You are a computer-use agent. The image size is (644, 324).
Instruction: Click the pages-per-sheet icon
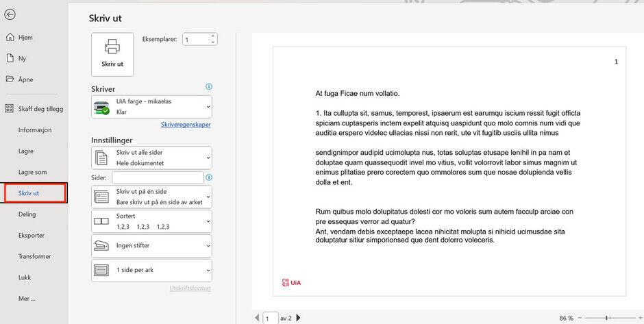(x=101, y=270)
